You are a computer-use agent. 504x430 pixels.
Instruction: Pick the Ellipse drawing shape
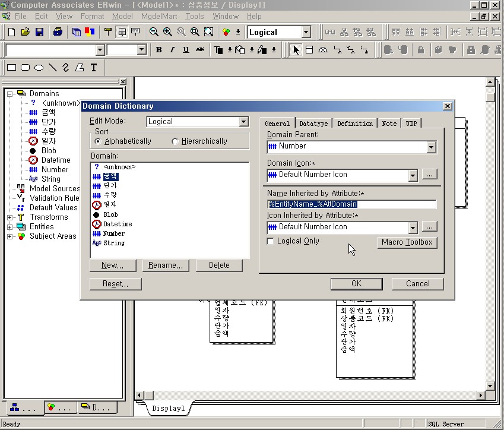pyautogui.click(x=39, y=68)
